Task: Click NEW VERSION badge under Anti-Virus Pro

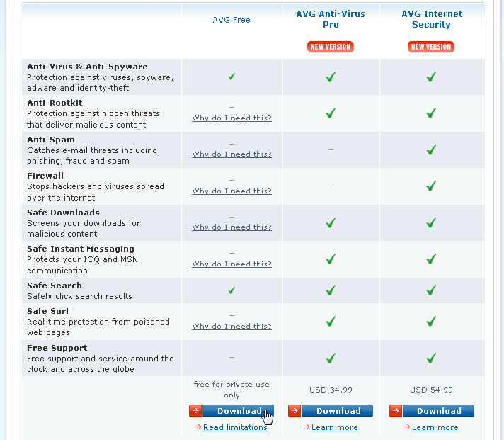Action: click(331, 47)
